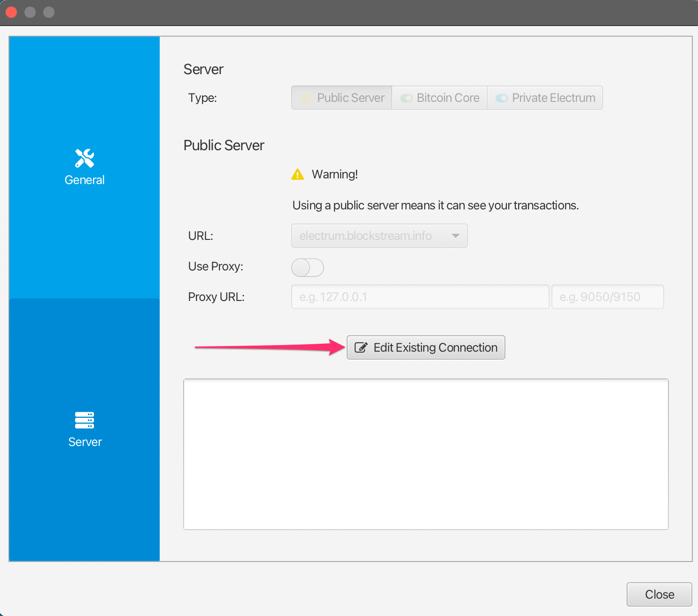Select Private Electrum server type
This screenshot has width=698, height=616.
pyautogui.click(x=545, y=98)
